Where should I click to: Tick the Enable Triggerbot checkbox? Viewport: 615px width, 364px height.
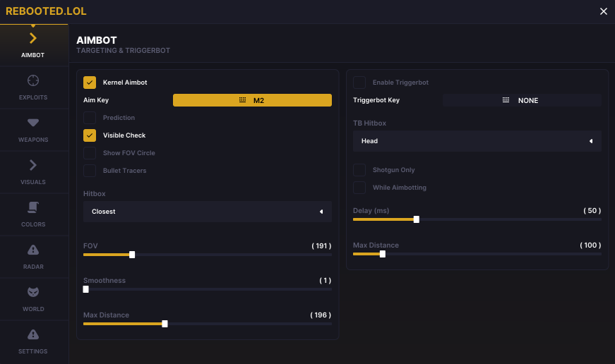[359, 83]
